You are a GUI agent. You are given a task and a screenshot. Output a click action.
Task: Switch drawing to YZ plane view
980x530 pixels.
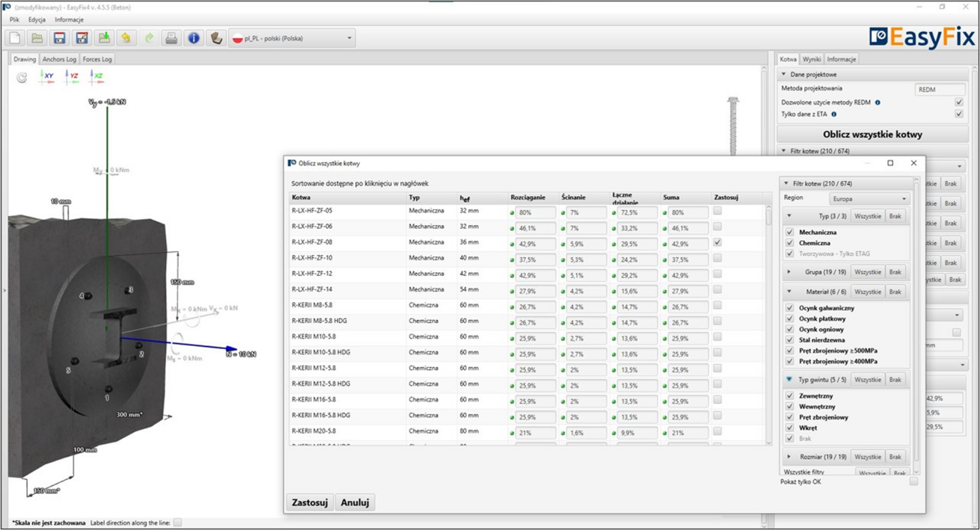click(72, 76)
